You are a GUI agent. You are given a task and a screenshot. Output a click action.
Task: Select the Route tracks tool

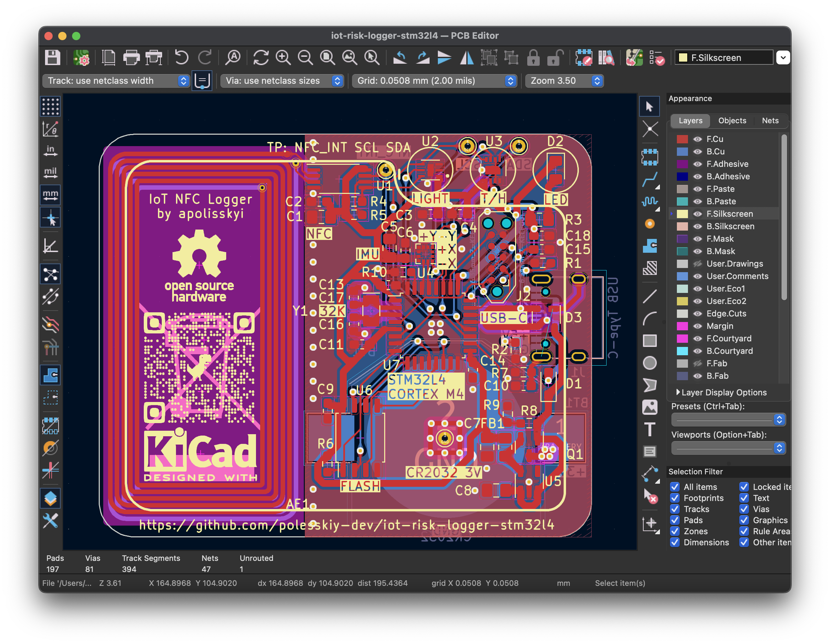(650, 179)
